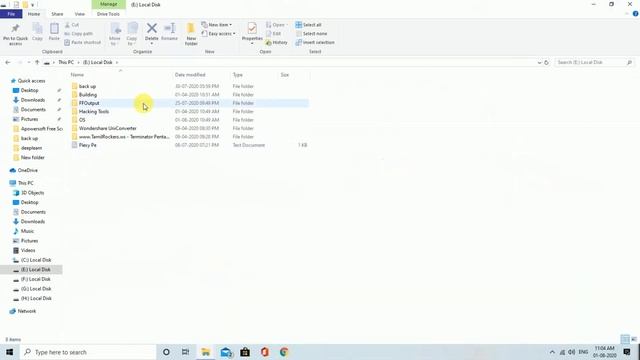Image resolution: width=640 pixels, height=360 pixels.
Task: Switch to large icons view toggle
Action: (634, 339)
